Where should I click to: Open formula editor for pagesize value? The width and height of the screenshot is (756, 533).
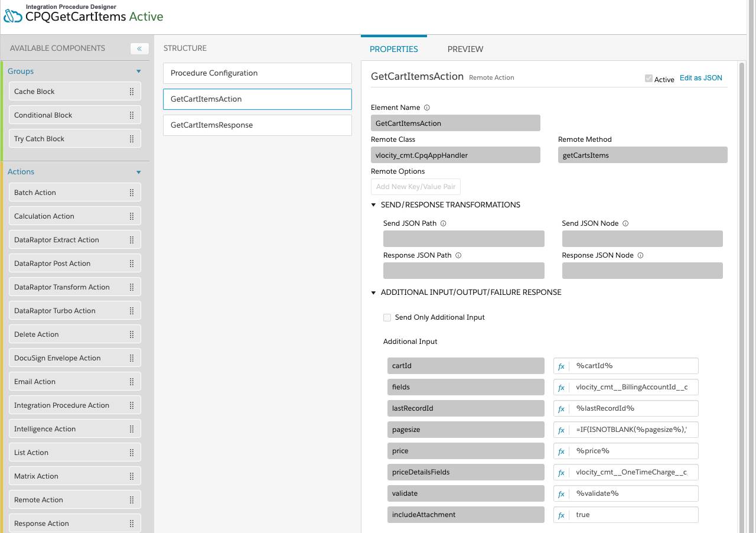pos(562,430)
